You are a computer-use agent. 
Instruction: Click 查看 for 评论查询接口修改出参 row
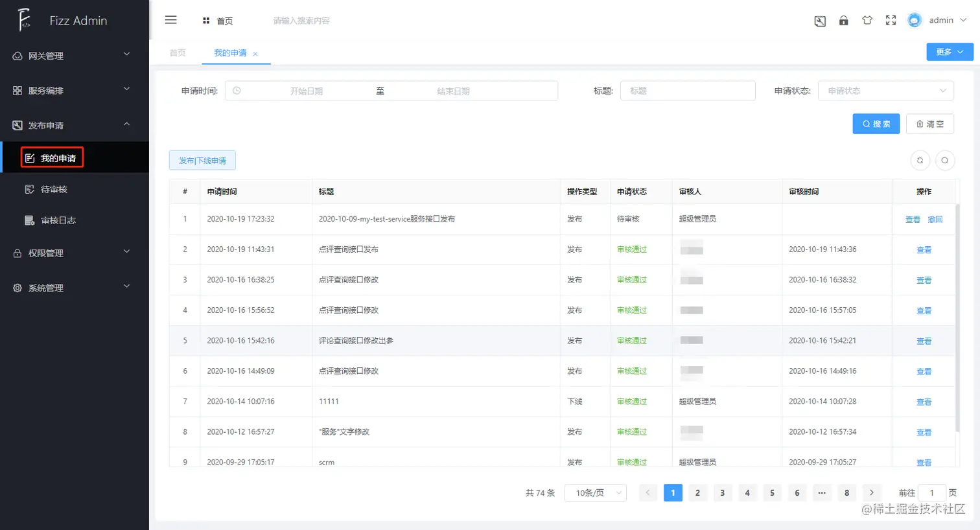924,341
